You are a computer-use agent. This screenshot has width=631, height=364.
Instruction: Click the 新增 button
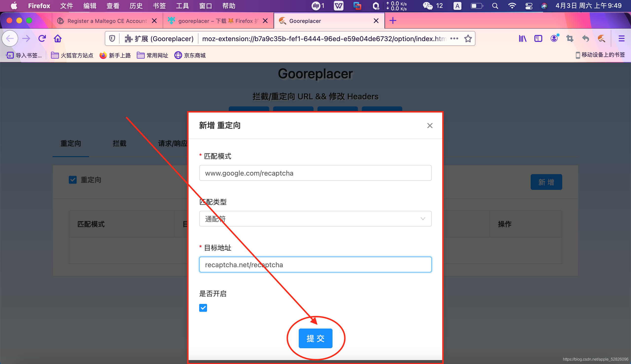(546, 182)
